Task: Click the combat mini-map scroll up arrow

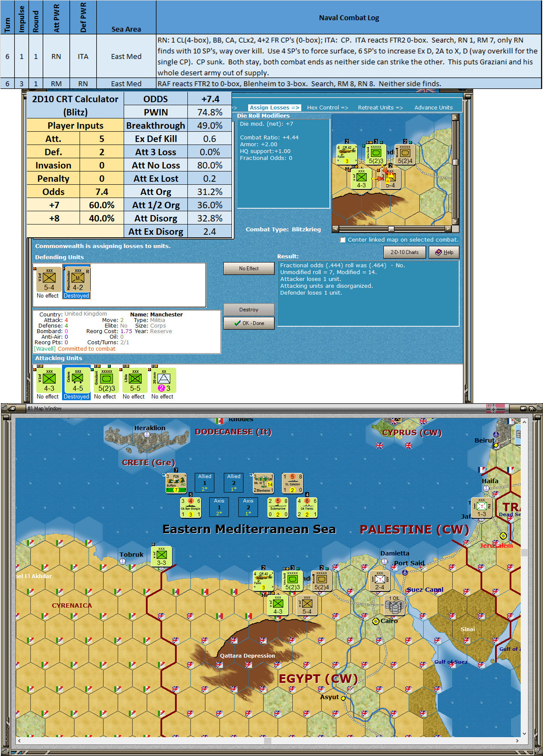Action: [x=455, y=118]
